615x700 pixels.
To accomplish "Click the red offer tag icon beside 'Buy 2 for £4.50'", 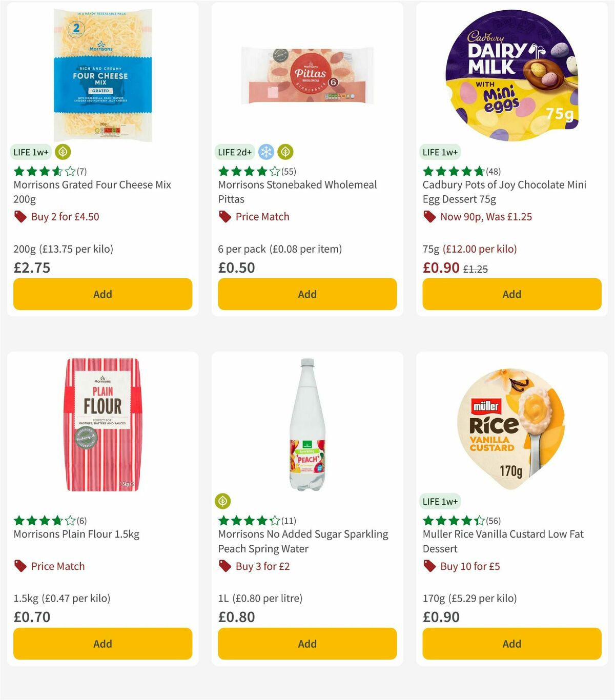I will tap(20, 217).
